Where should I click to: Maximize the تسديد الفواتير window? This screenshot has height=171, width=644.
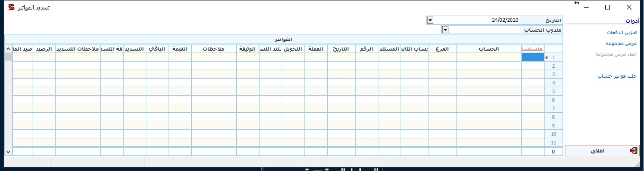pos(608,7)
